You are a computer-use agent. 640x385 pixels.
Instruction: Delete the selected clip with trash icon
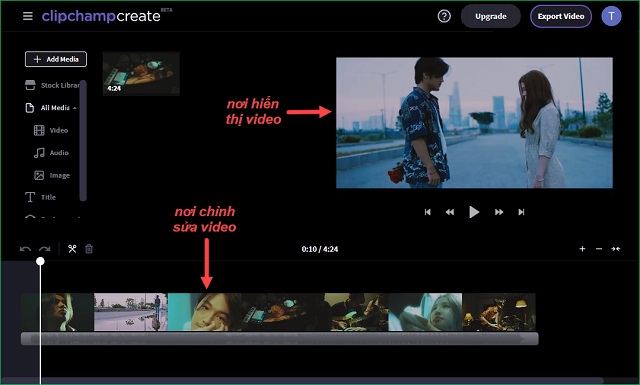(89, 249)
